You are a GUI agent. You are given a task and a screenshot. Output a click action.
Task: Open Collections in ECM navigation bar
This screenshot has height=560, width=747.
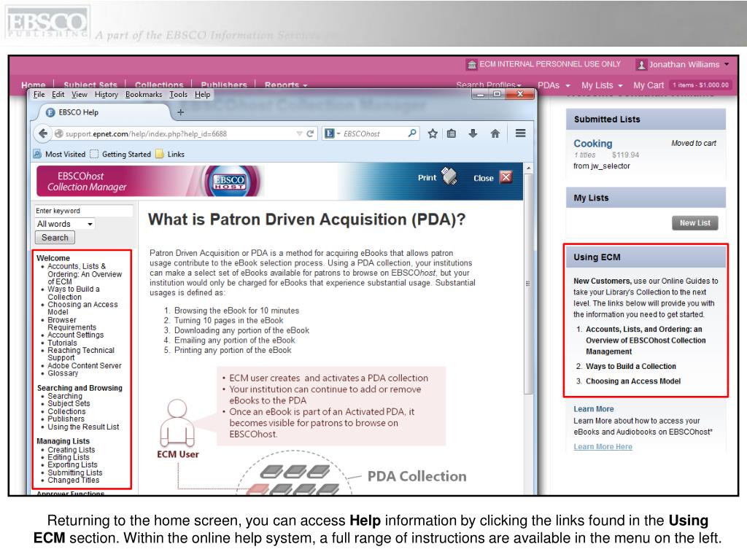click(159, 85)
